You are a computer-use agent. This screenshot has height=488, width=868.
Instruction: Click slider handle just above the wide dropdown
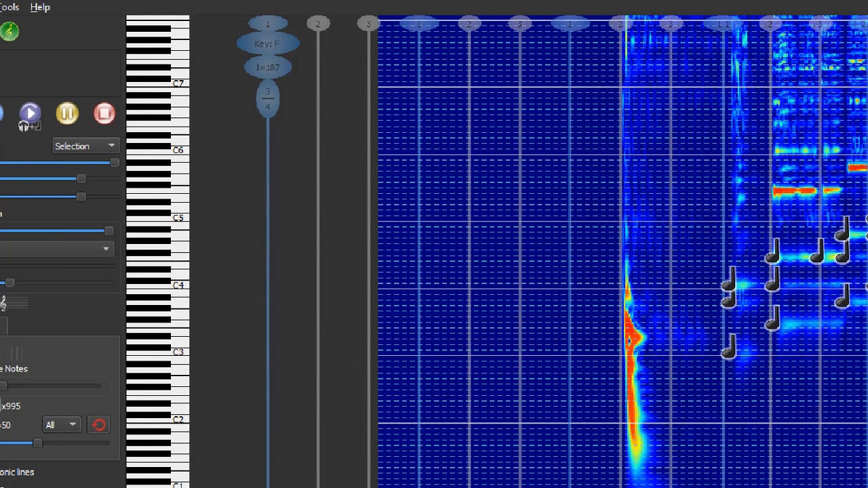tap(109, 231)
